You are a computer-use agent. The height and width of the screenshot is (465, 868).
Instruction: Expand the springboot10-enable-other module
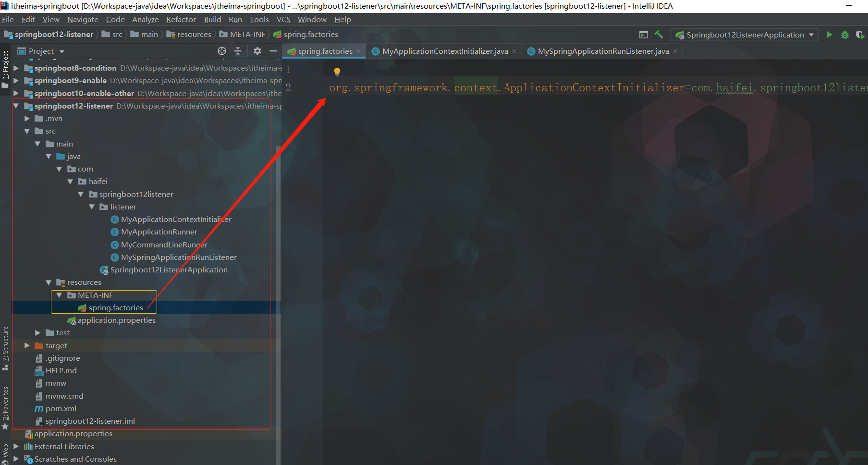tap(16, 93)
